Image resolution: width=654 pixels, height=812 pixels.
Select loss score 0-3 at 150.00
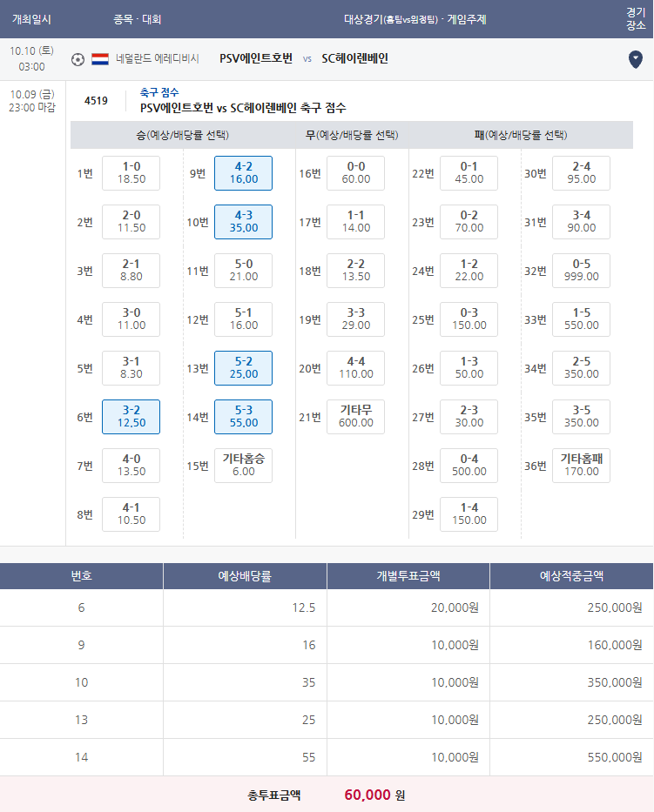(x=469, y=319)
